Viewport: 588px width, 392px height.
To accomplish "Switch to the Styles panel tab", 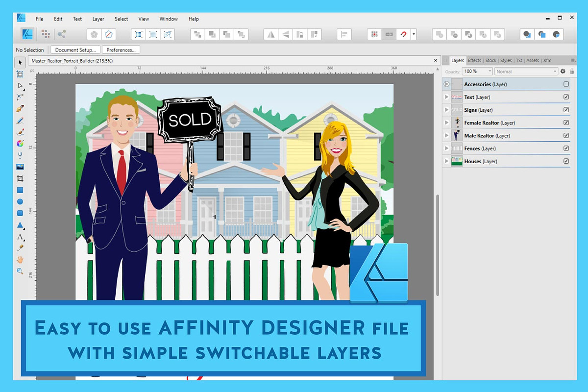I will (x=506, y=61).
